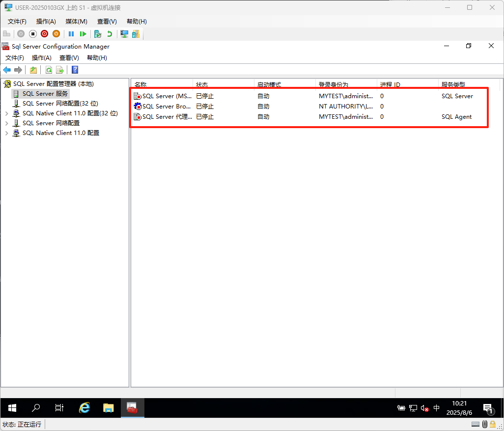Click the mouse icon in VM status bar

[x=485, y=424]
